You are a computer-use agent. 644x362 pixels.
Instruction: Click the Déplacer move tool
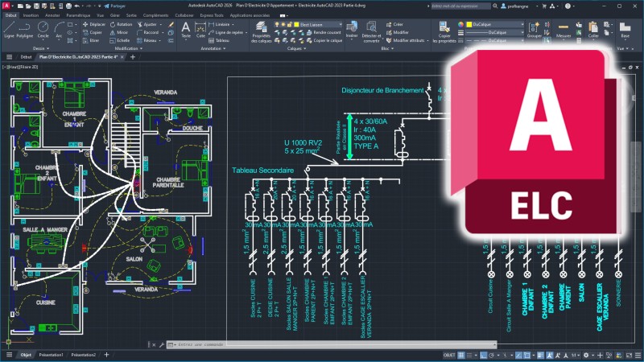[x=94, y=25]
